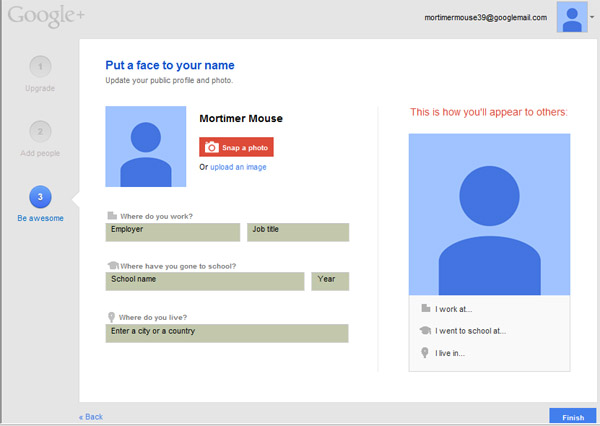The height and width of the screenshot is (426, 600).
Task: Click the Add people step label
Action: [40, 153]
